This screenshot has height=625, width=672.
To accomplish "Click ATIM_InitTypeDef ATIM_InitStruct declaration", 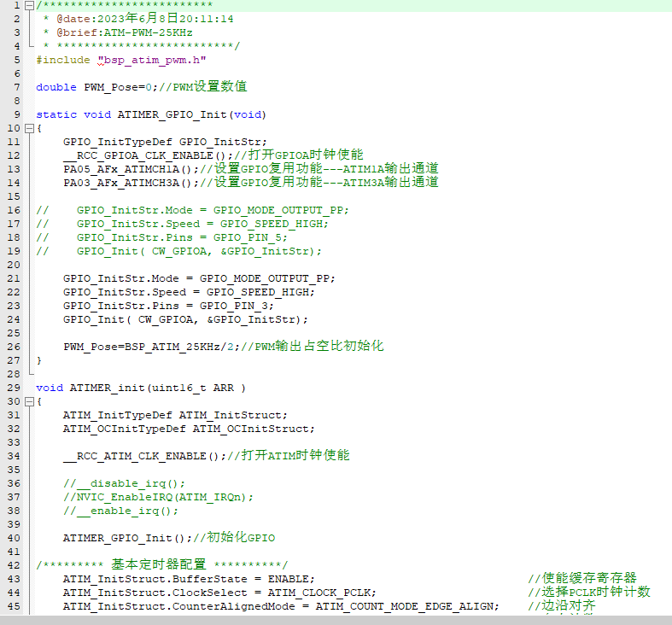I will pyautogui.click(x=175, y=415).
